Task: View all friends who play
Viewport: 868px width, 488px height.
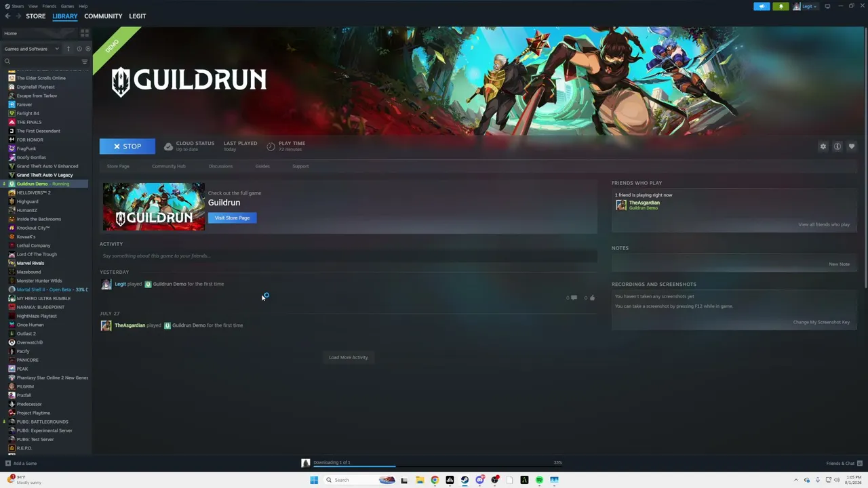Action: (824, 224)
